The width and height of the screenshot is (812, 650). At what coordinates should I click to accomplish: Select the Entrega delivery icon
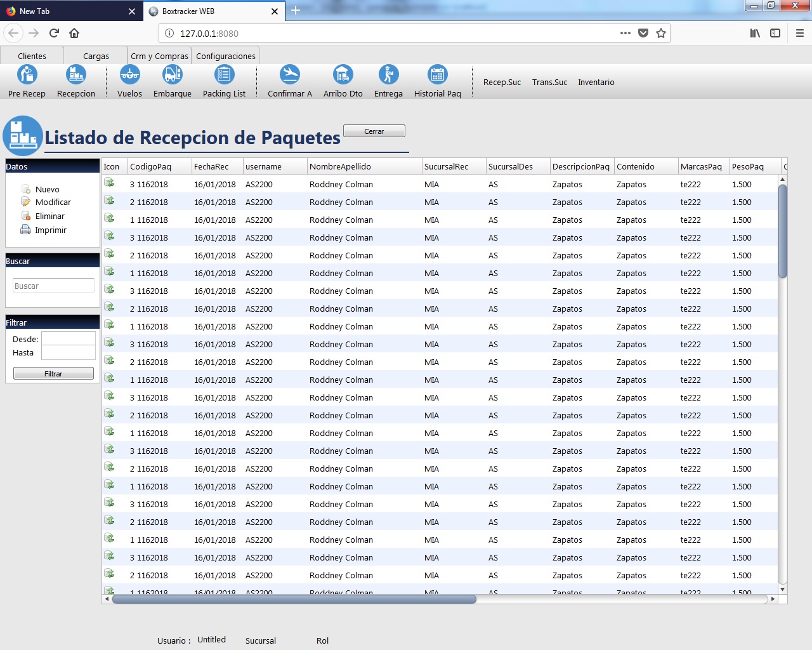[x=388, y=75]
